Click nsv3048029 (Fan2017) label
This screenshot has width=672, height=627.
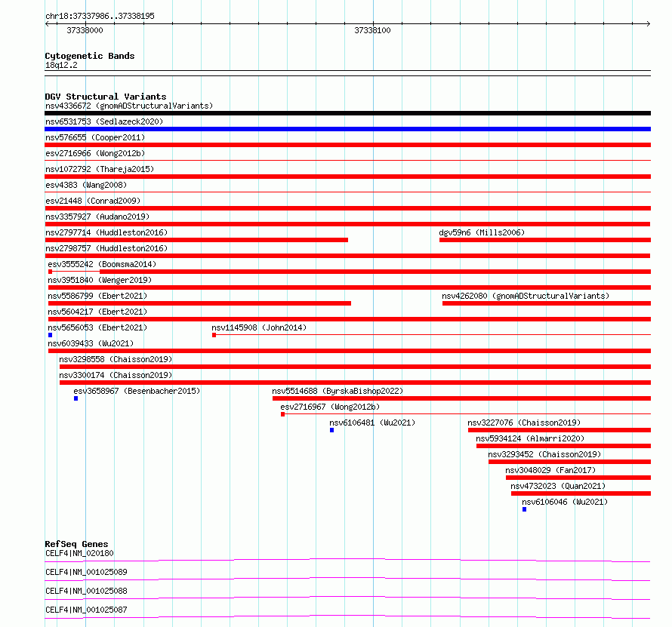pos(550,470)
